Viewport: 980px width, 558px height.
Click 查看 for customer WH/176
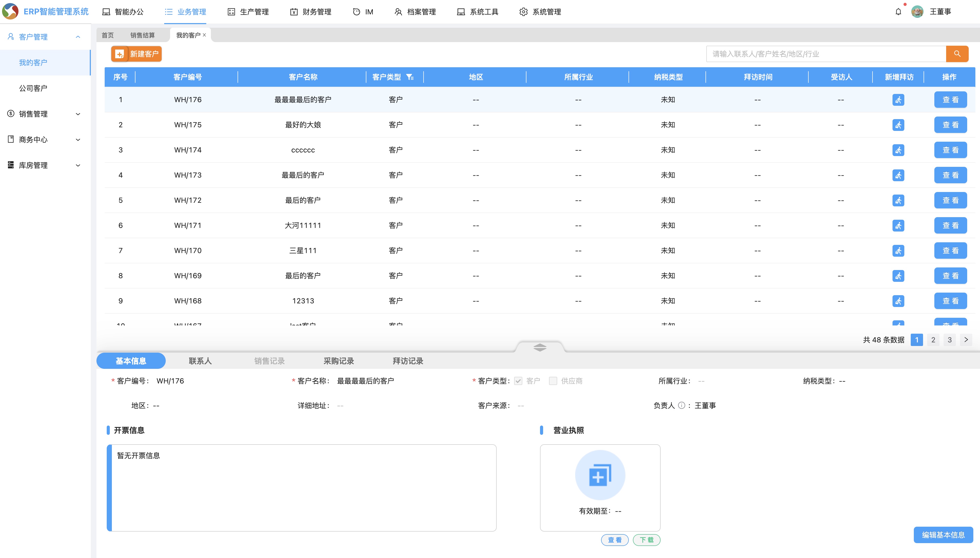(950, 100)
